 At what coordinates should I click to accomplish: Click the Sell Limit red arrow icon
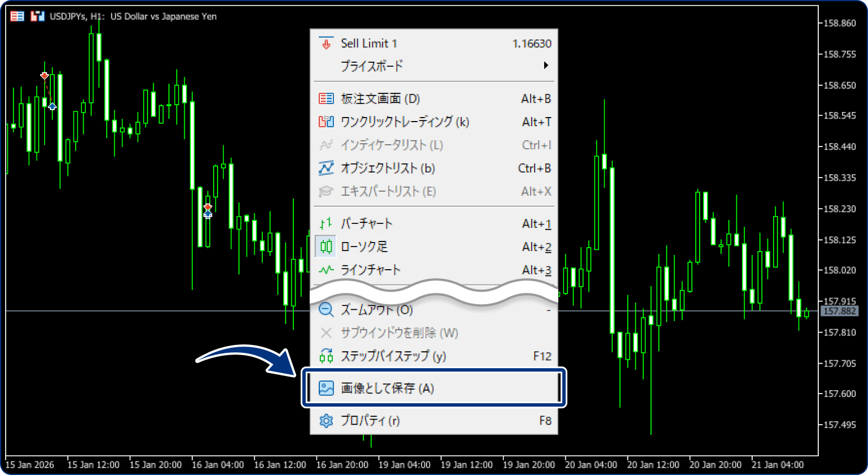(x=326, y=43)
